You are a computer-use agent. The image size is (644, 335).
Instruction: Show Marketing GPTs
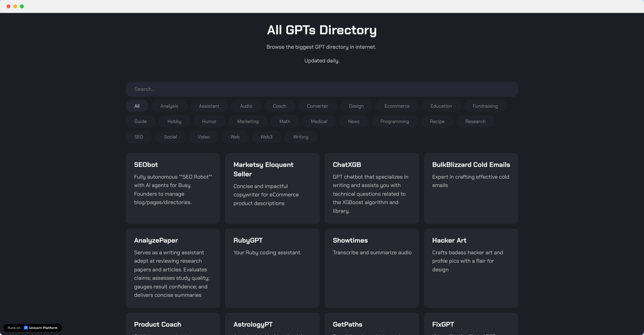click(248, 121)
